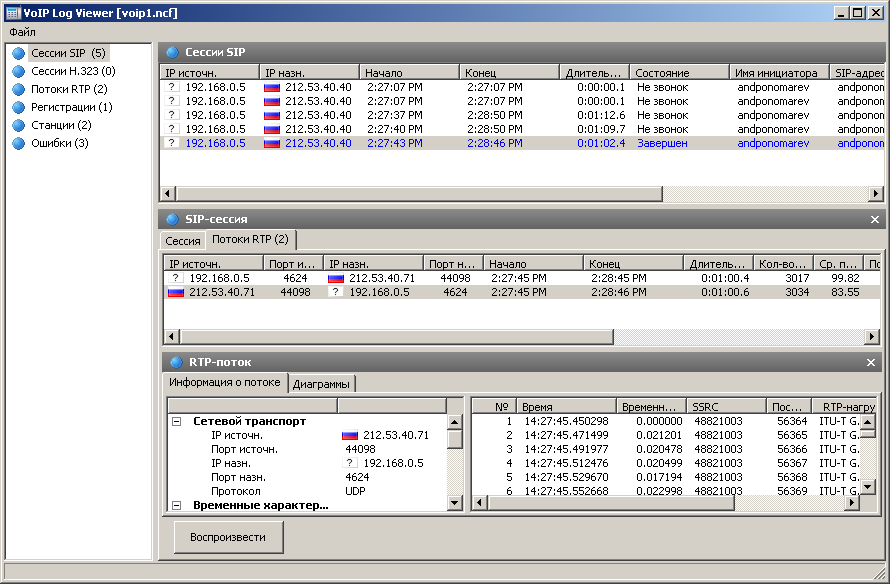The width and height of the screenshot is (890, 584).
Task: Click right arrow of the RTP streams horizontal scrollbar
Action: [x=872, y=337]
